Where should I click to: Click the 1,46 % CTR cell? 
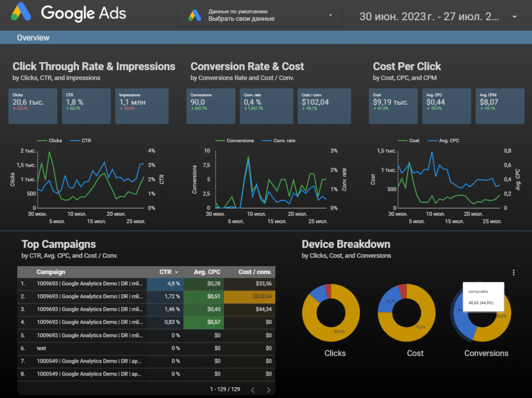165,309
